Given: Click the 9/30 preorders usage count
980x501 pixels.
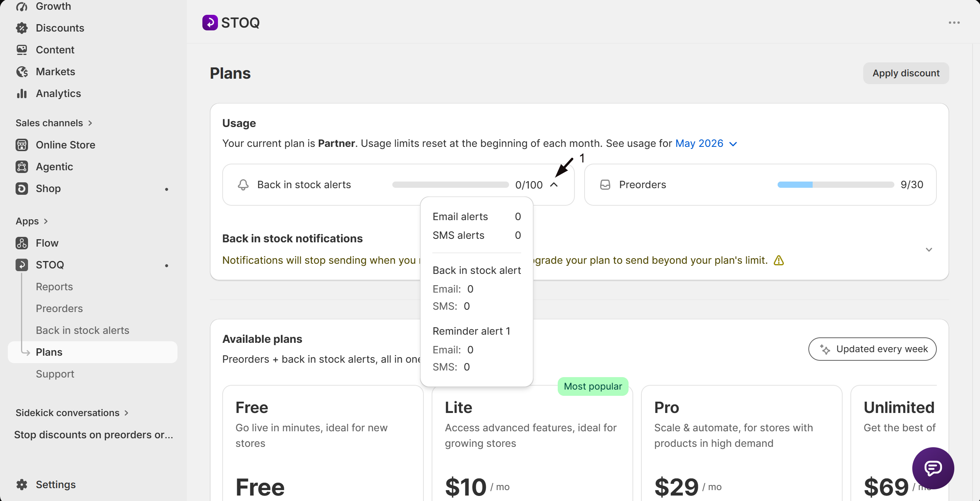Looking at the screenshot, I should (x=912, y=185).
